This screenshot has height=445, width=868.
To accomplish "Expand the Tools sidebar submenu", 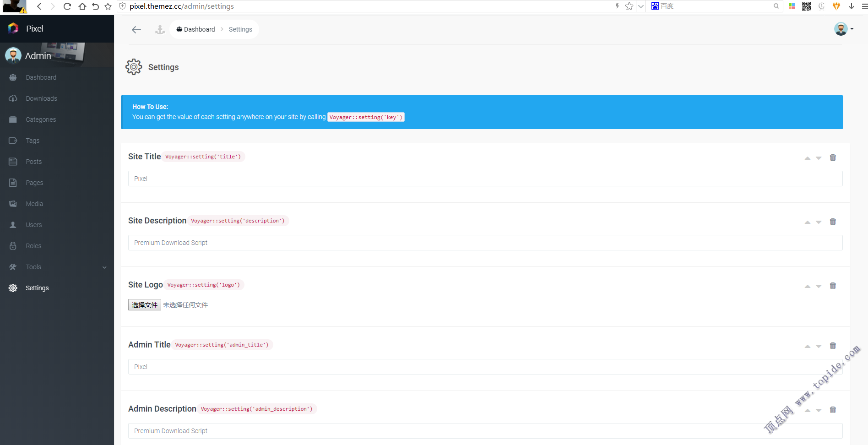I will (104, 267).
